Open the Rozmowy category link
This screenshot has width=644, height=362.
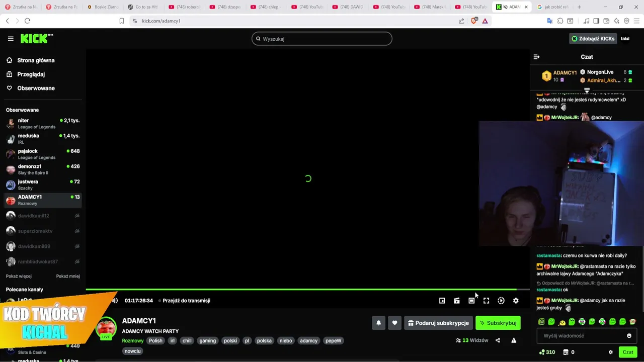[x=133, y=340]
